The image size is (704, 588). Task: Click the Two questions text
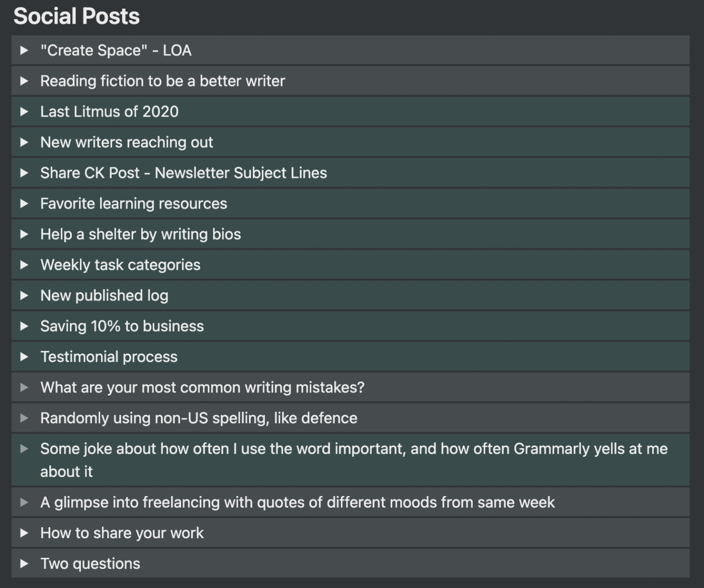(x=90, y=564)
